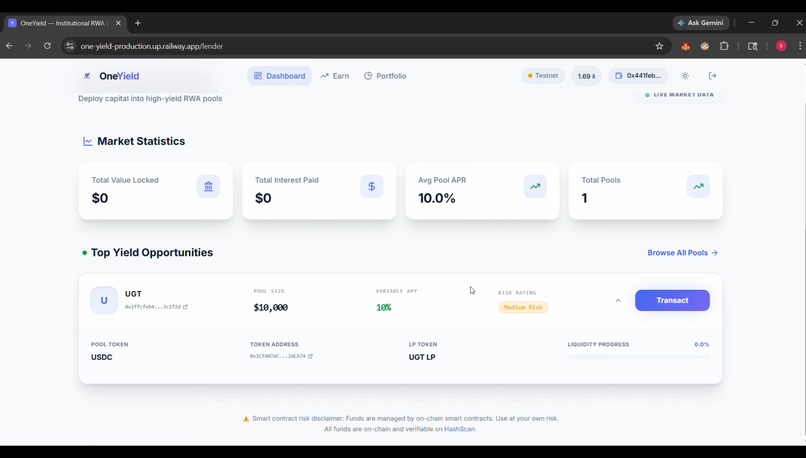Open Browse All Pools link
This screenshot has width=806, height=458.
click(x=683, y=253)
